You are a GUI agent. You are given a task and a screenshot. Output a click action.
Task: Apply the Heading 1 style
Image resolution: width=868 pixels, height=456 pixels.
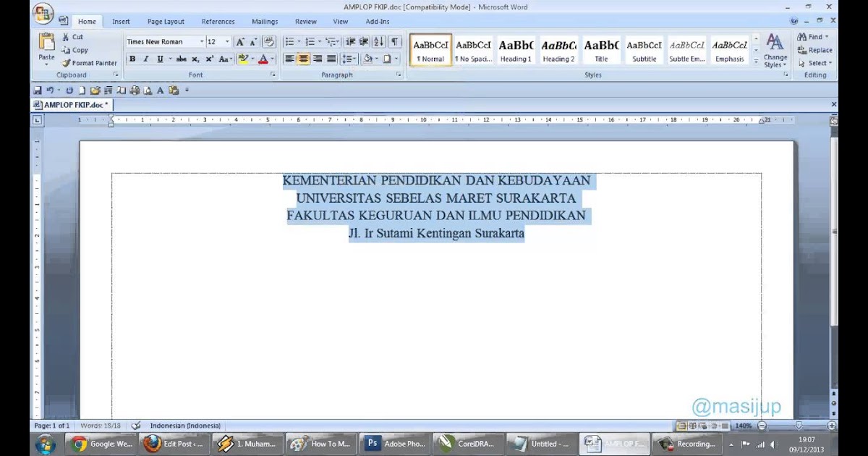[x=516, y=51]
